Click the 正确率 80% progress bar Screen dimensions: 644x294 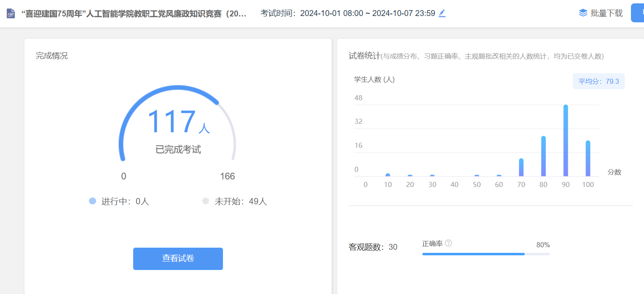486,254
